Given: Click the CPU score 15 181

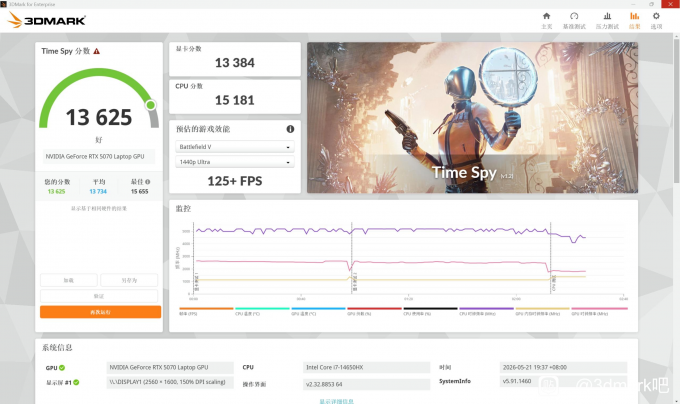Looking at the screenshot, I should (235, 100).
